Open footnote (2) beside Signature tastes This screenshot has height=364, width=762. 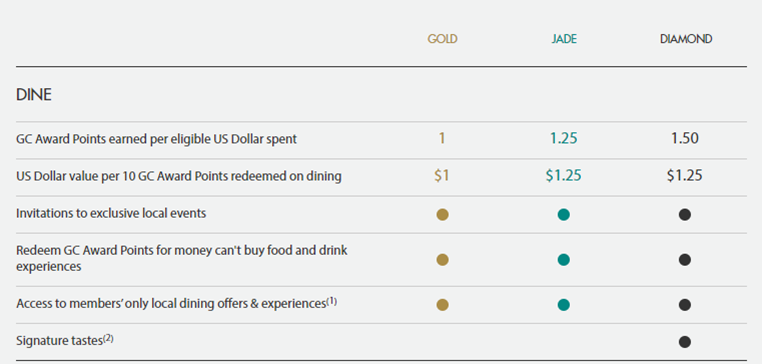(108, 338)
